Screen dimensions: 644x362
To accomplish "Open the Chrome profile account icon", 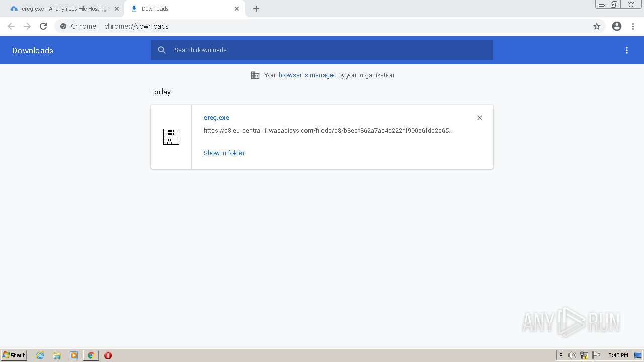I will point(617,26).
